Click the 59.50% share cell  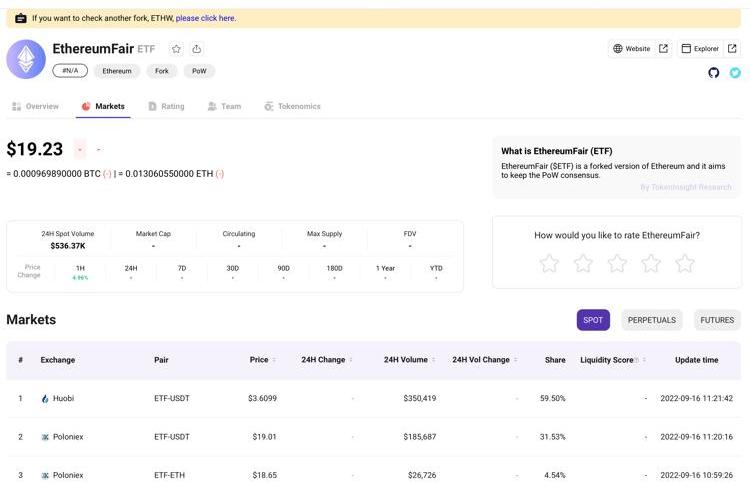(552, 399)
